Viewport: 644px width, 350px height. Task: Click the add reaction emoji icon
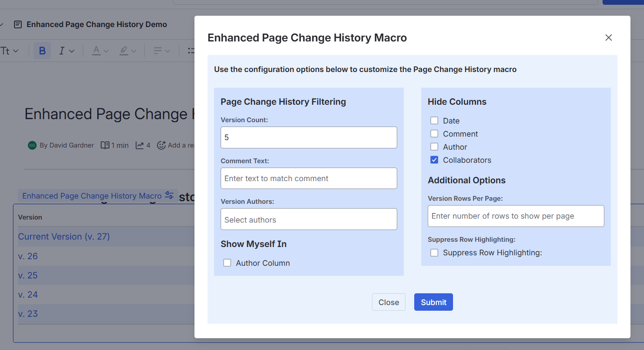click(161, 145)
